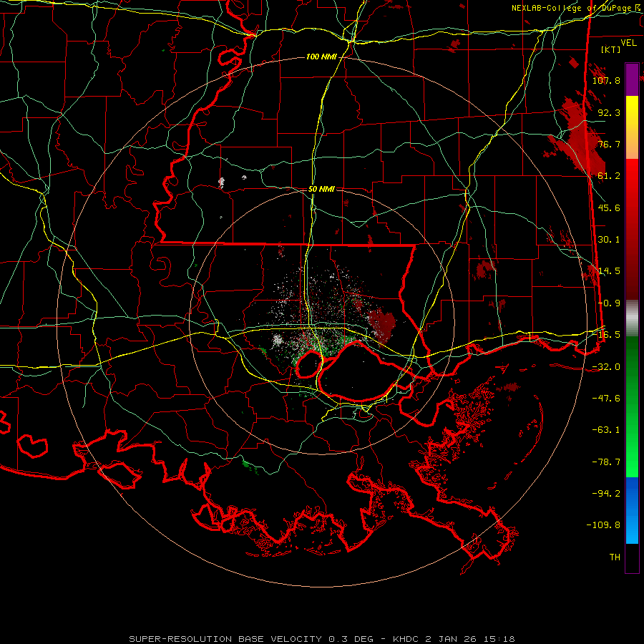Click the 50 NMI range ring label
Viewport: 644px width, 644px height.
[x=321, y=189]
